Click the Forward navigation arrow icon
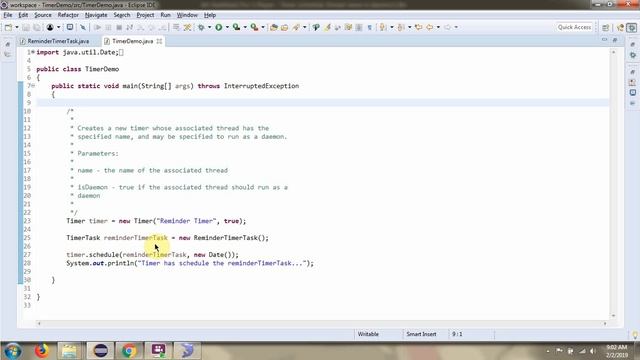This screenshot has height=360, width=640. (x=447, y=27)
